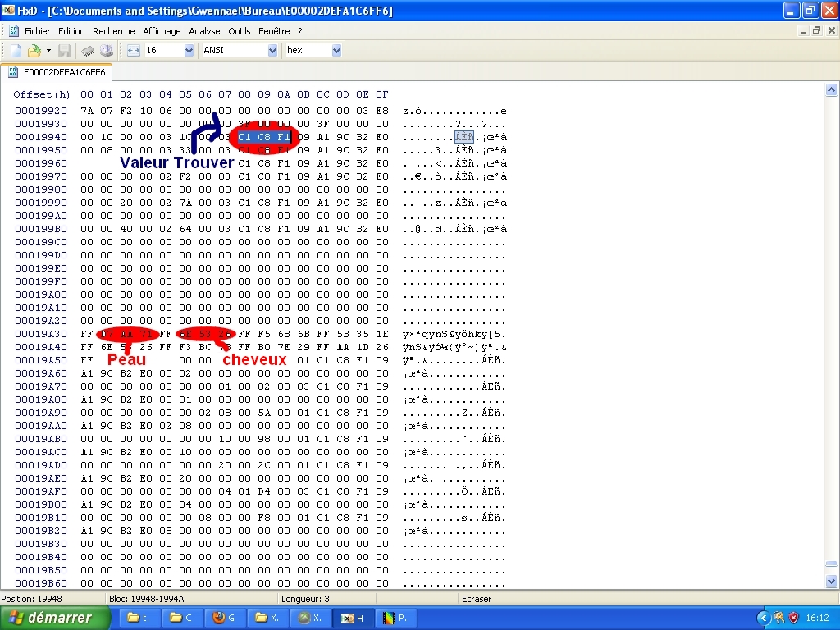This screenshot has height=630, width=840.
Task: Click the bytes-per-row width icon
Action: (134, 51)
